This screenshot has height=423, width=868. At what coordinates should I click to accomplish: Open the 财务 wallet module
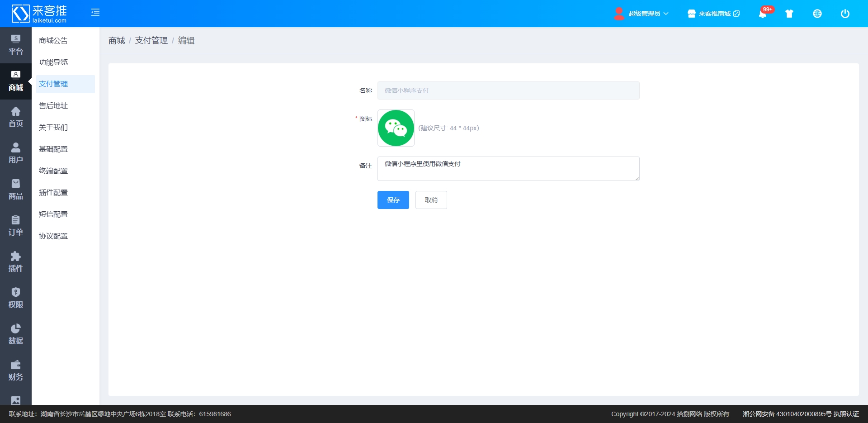tap(16, 371)
